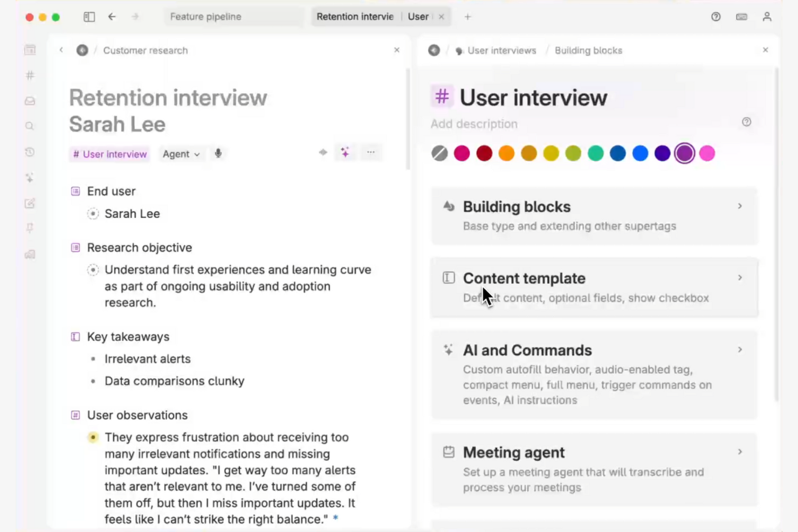Switch to the Retention interview tab
The height and width of the screenshot is (532, 798).
click(355, 17)
